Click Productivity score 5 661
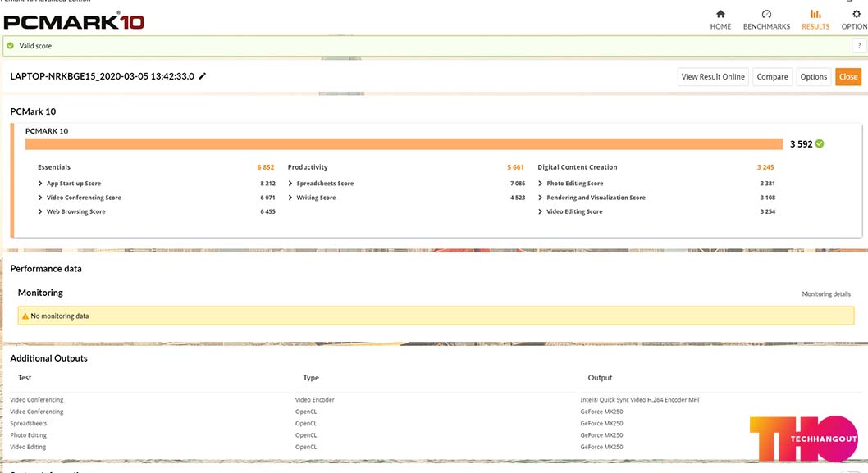Screen dimensions: 868x473 tap(515, 167)
